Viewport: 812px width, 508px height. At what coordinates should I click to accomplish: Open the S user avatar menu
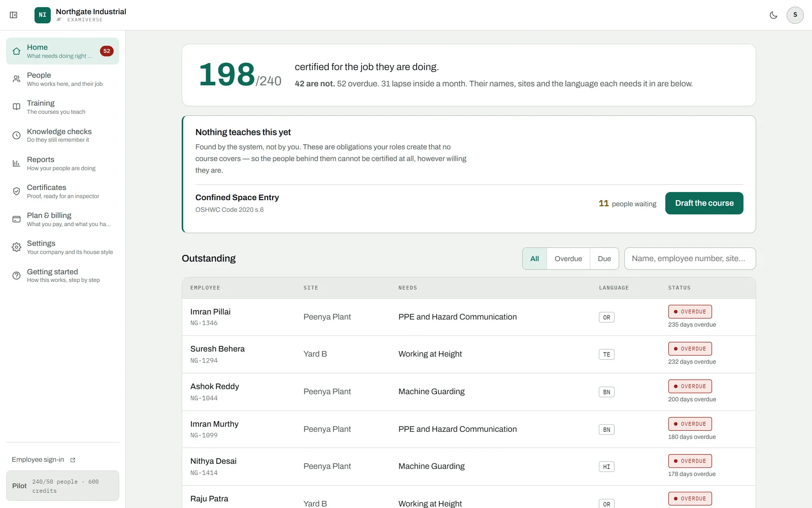pos(795,15)
